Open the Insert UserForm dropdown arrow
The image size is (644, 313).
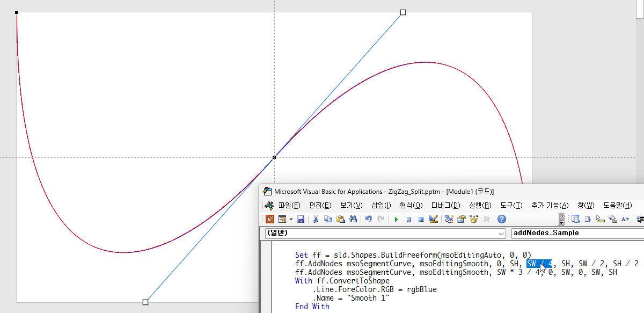pyautogui.click(x=291, y=219)
